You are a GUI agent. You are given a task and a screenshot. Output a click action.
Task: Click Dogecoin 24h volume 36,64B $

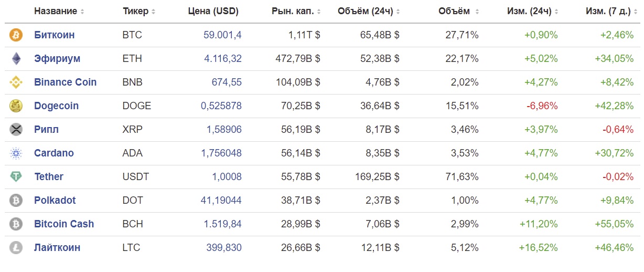380,106
